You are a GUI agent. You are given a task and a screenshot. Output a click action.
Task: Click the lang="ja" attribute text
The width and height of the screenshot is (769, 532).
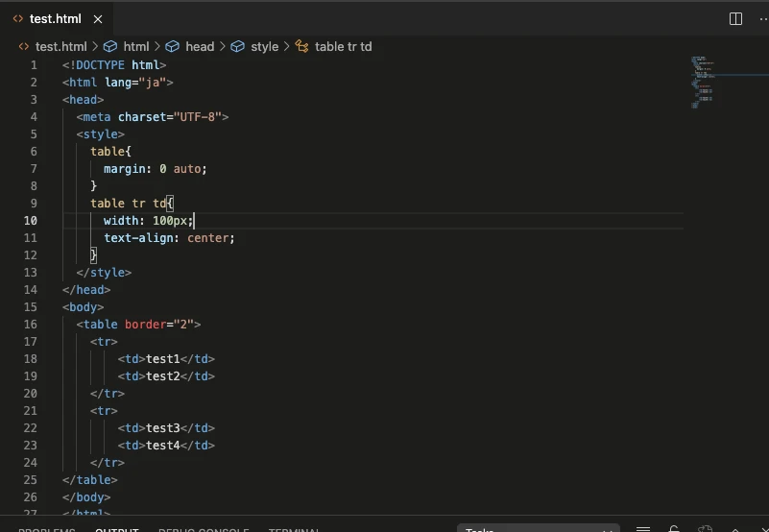click(135, 83)
